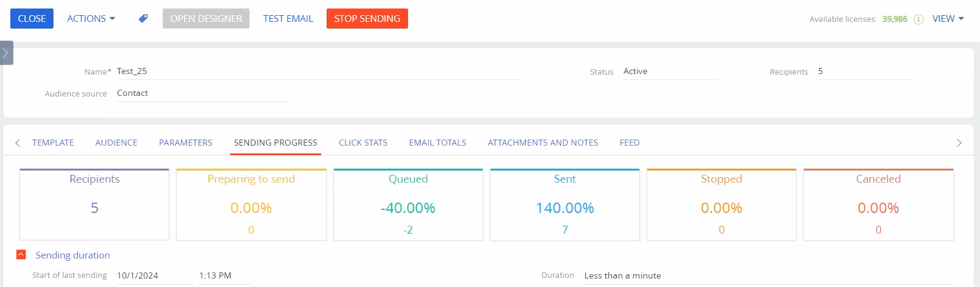Click the OPEN DESIGNER button

click(x=206, y=19)
